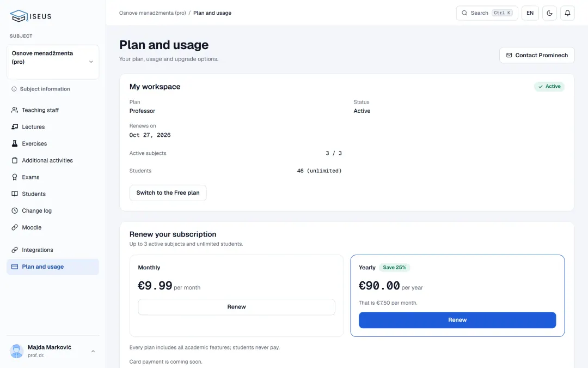This screenshot has height=368, width=588.
Task: Click the Professor plan value
Action: point(142,111)
